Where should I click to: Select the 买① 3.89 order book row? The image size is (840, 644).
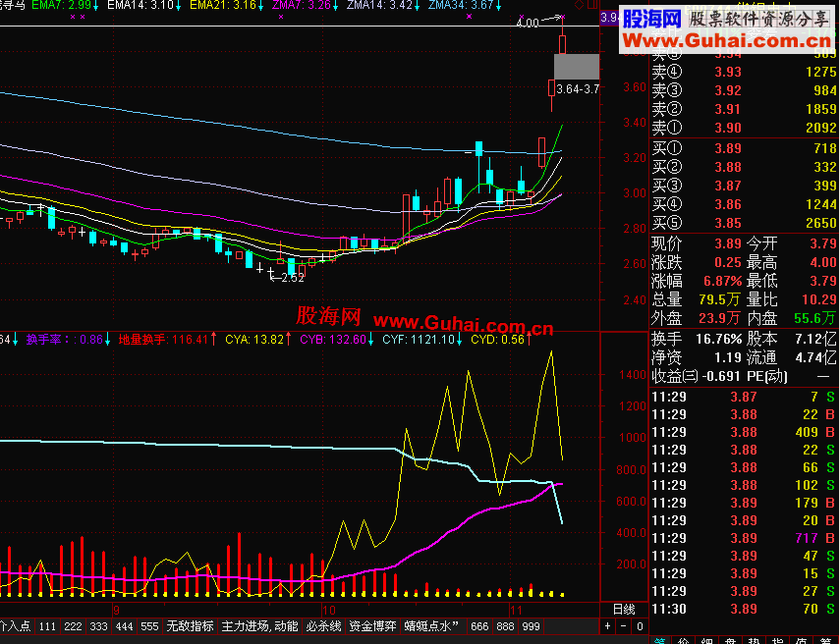pyautogui.click(x=744, y=148)
